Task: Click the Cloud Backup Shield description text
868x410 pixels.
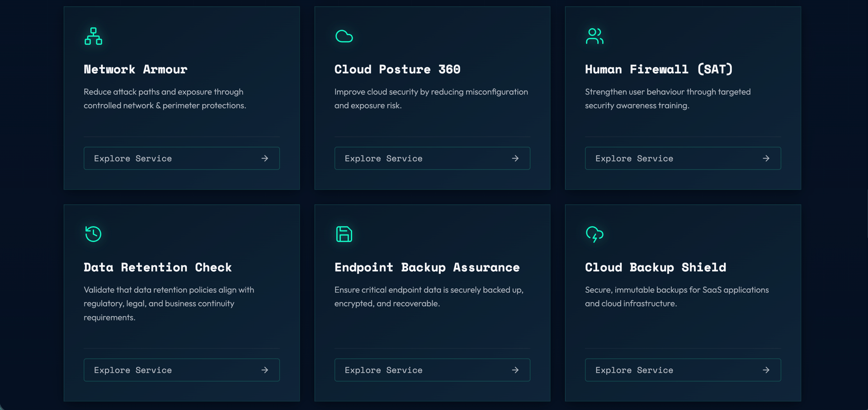Action: (676, 297)
